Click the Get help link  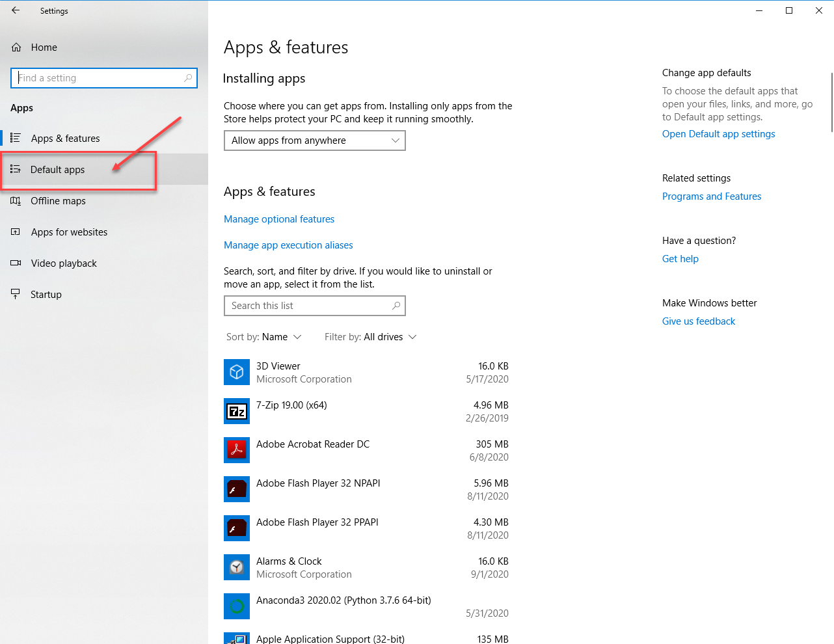pyautogui.click(x=680, y=259)
